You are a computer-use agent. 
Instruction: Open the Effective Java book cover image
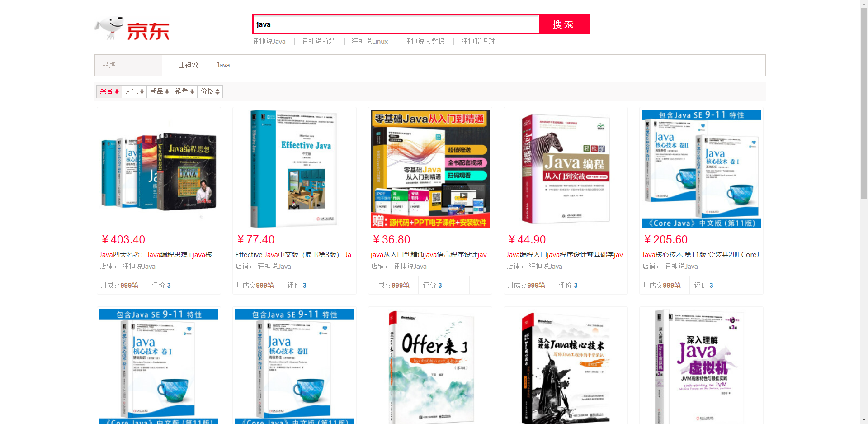[x=294, y=168]
